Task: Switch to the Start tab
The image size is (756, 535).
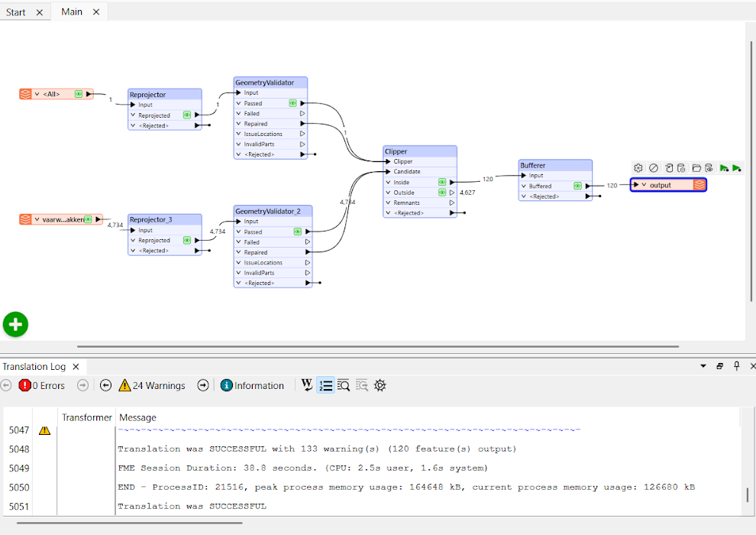Action: coord(16,12)
